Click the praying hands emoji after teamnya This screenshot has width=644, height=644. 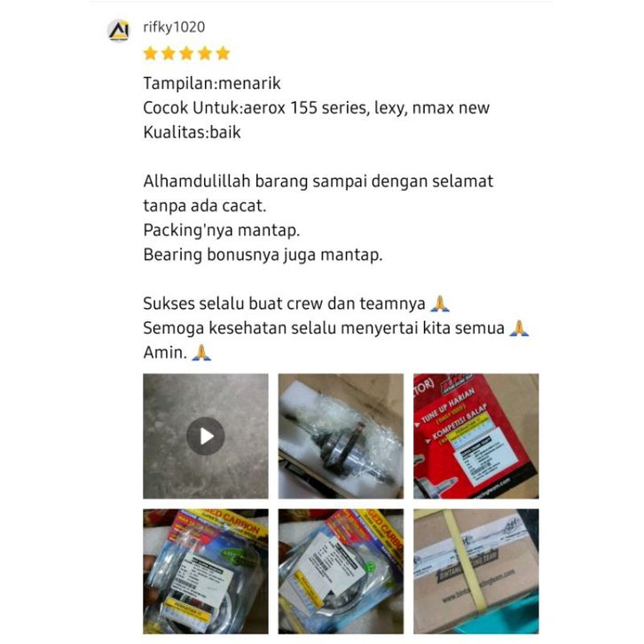(x=440, y=303)
